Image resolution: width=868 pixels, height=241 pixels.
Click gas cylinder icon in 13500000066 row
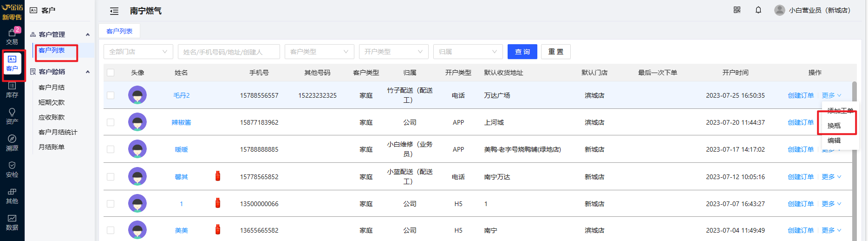(218, 203)
